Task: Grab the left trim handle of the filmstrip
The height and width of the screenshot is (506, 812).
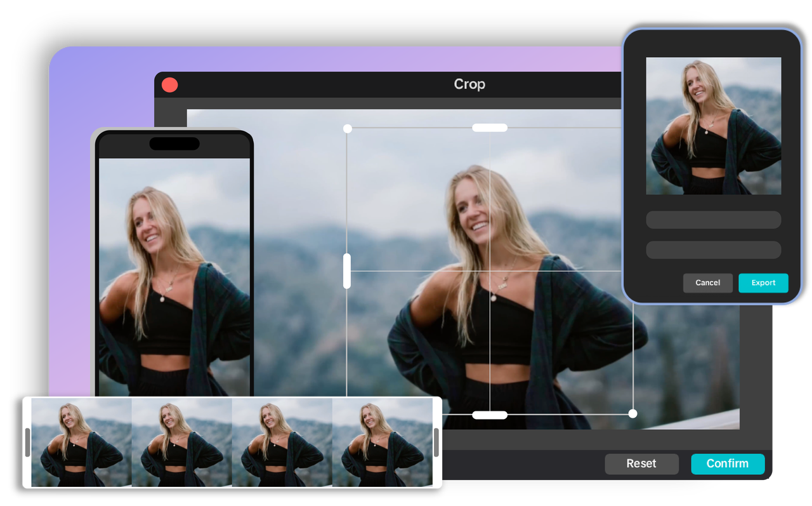Action: (27, 443)
